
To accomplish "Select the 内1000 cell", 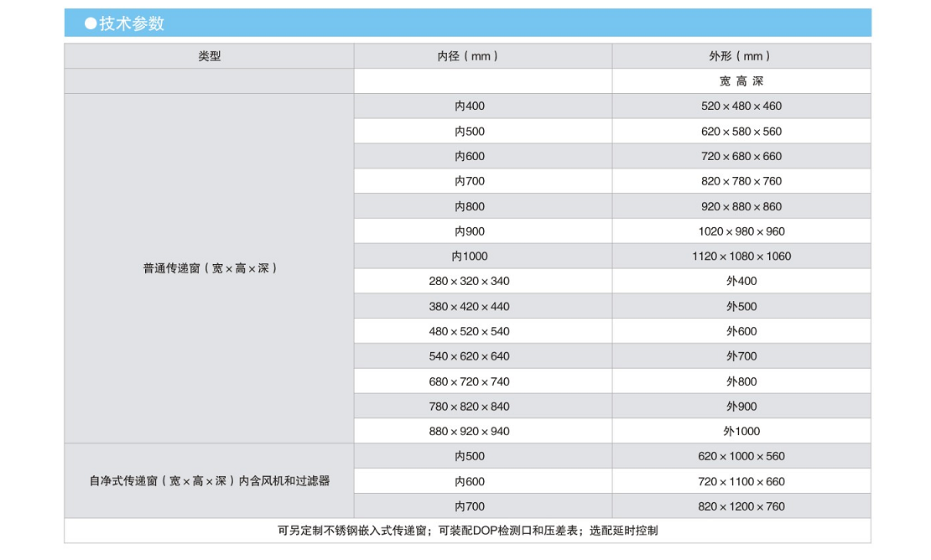I will tap(483, 257).
